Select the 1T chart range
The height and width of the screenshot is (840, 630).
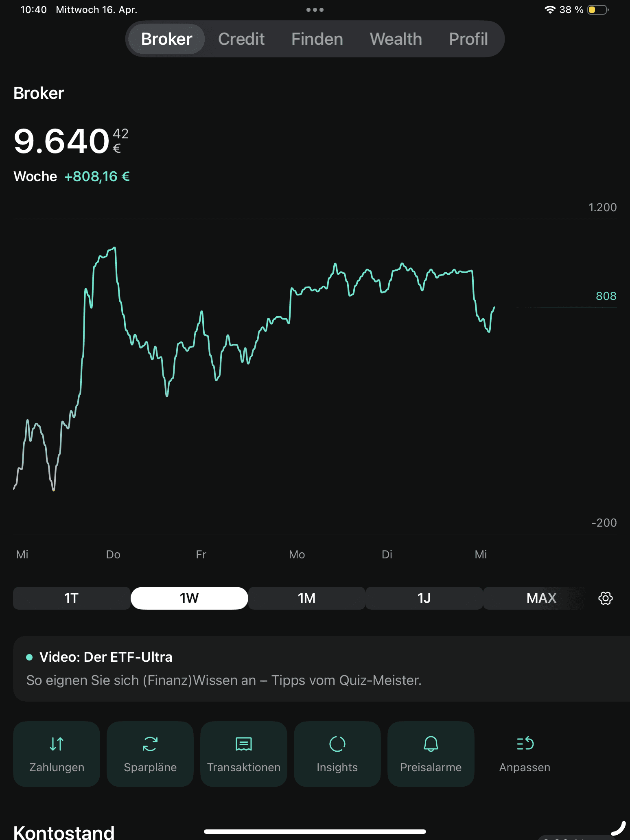point(72,598)
